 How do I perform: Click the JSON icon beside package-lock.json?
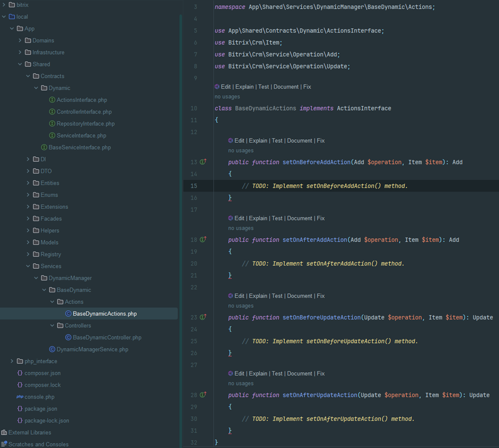20,420
